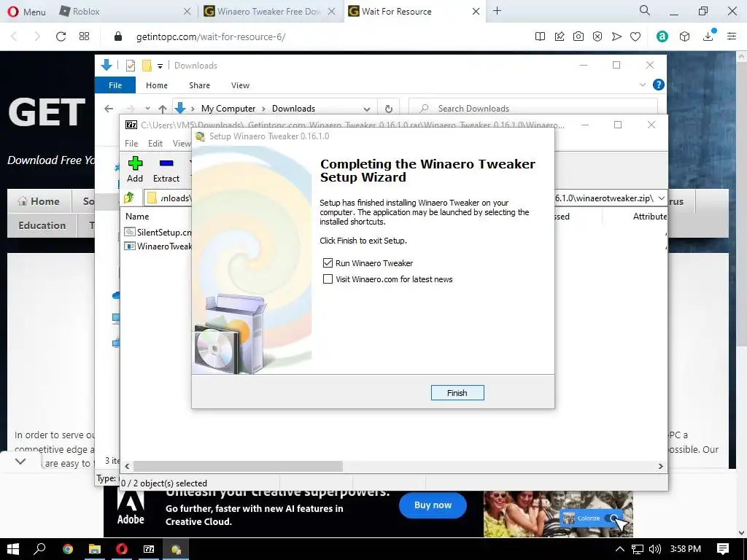
Task: Click Education in website navigation
Action: (42, 225)
